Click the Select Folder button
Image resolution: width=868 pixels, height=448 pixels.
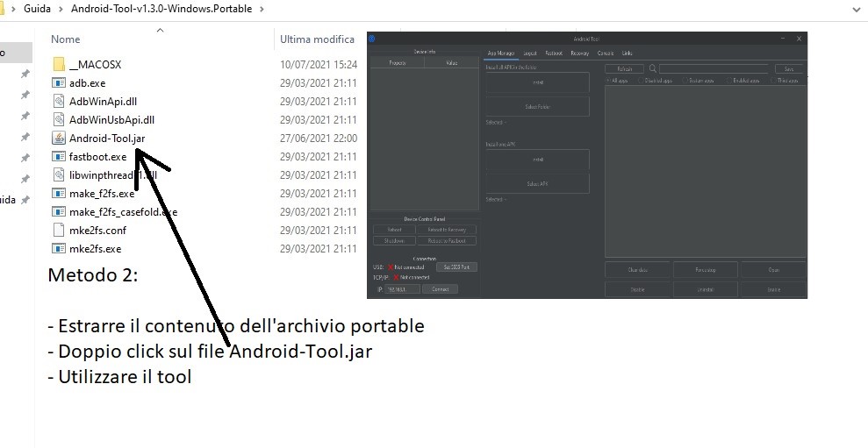(537, 107)
